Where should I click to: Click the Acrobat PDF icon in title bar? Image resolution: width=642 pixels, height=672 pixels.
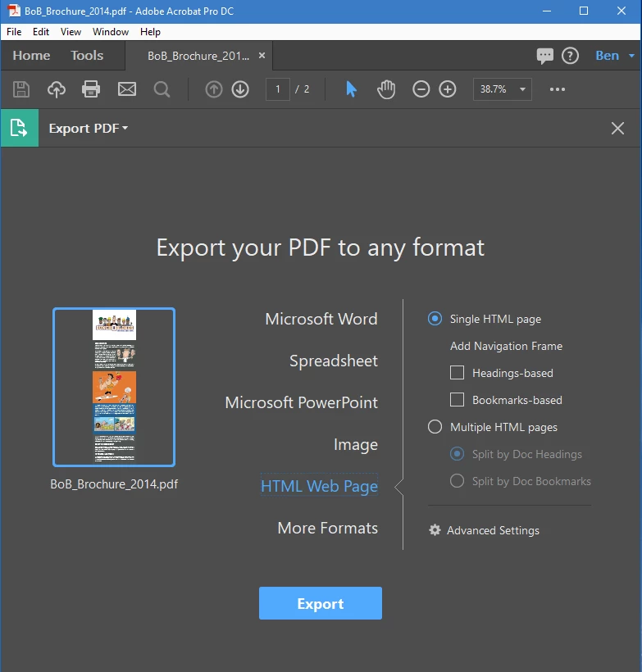13,11
